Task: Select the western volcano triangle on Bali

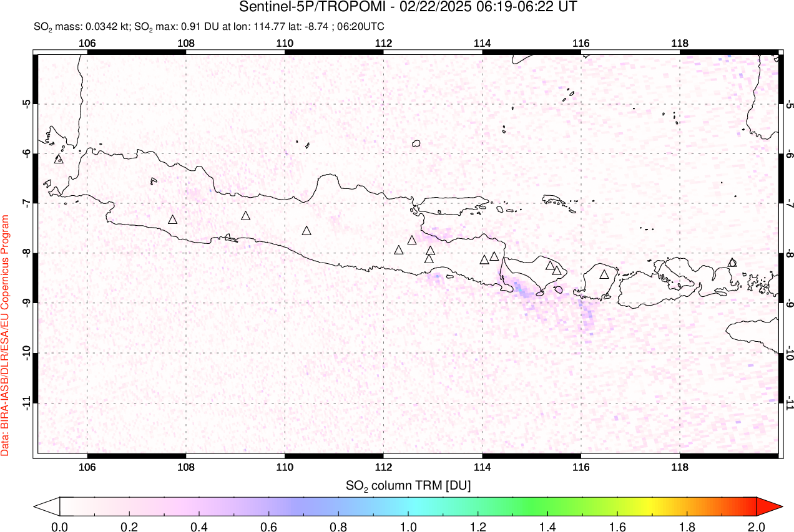Action: click(551, 266)
